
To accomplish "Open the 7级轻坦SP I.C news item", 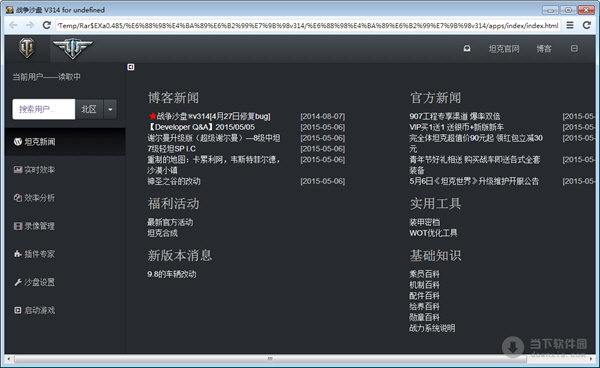I will (x=171, y=149).
